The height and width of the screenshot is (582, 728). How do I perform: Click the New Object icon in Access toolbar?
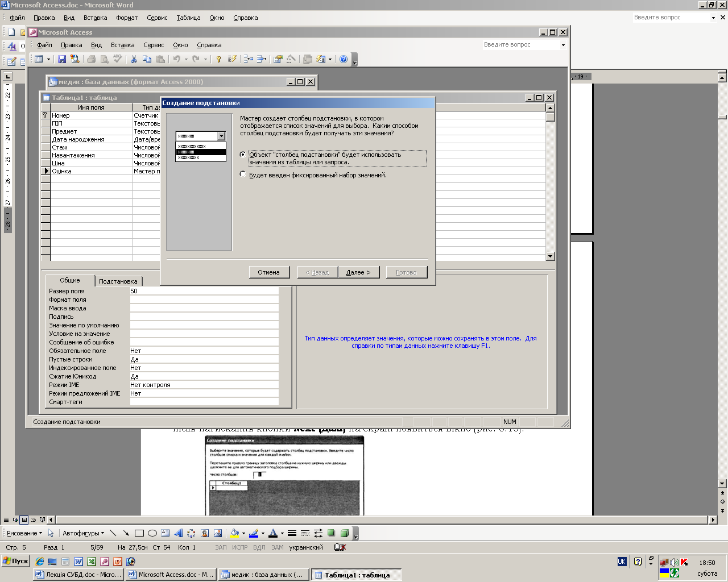[x=321, y=59]
